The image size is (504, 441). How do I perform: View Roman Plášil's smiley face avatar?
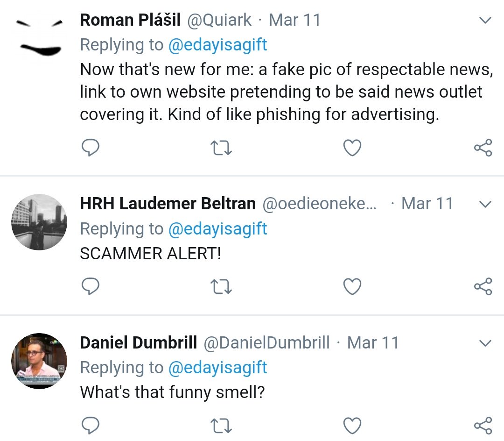coord(39,38)
